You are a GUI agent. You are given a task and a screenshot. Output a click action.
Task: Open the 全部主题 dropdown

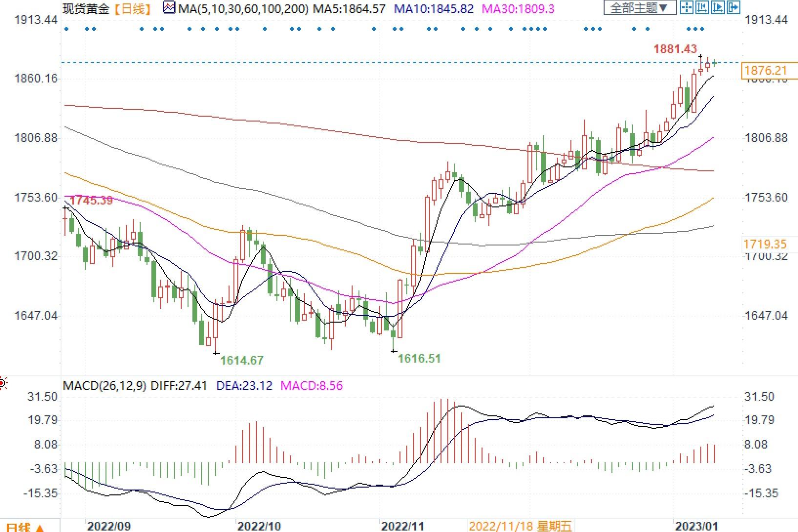click(640, 8)
